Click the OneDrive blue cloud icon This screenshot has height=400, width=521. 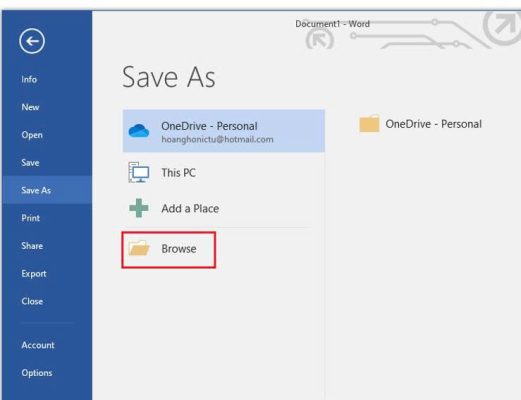click(x=139, y=130)
